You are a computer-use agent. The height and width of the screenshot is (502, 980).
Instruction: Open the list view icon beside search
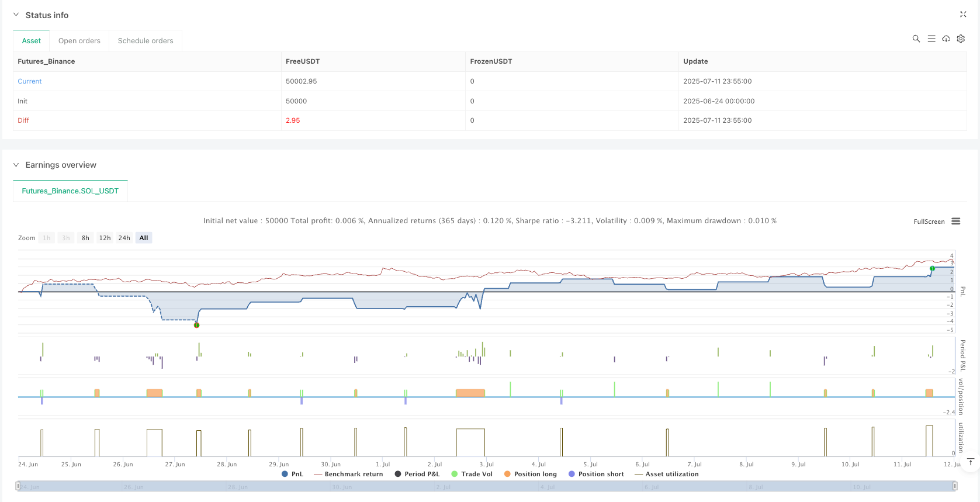931,39
